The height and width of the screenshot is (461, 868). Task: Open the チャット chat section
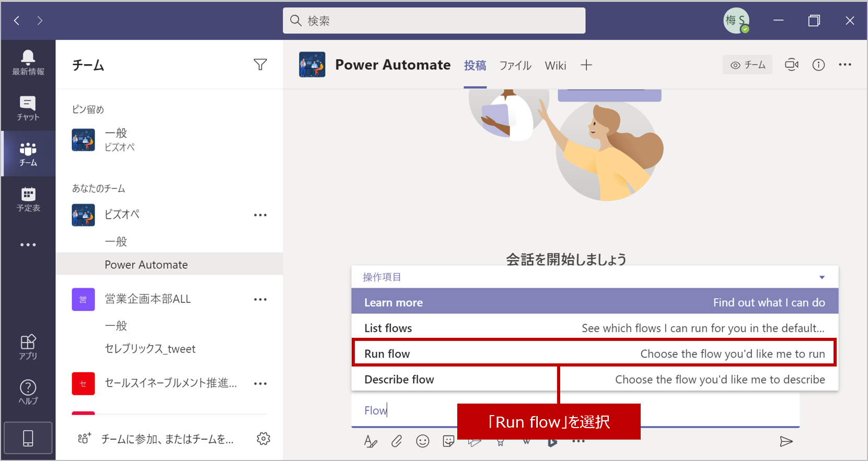28,108
